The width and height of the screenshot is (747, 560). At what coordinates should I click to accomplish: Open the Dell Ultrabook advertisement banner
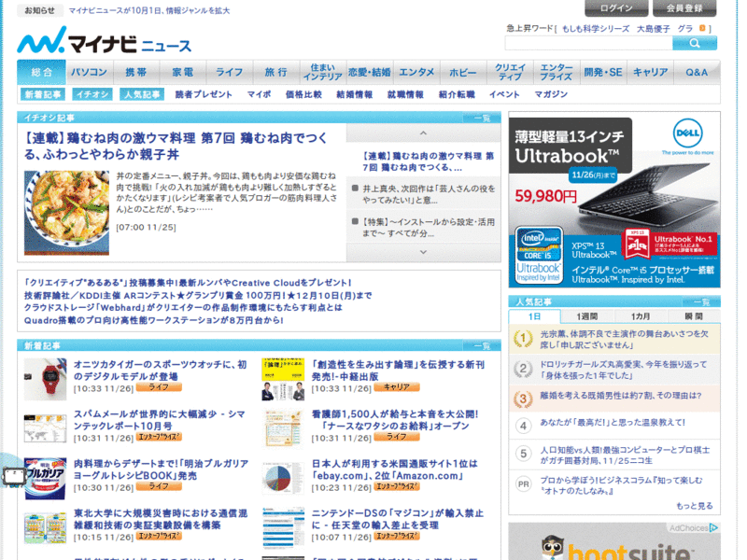614,200
